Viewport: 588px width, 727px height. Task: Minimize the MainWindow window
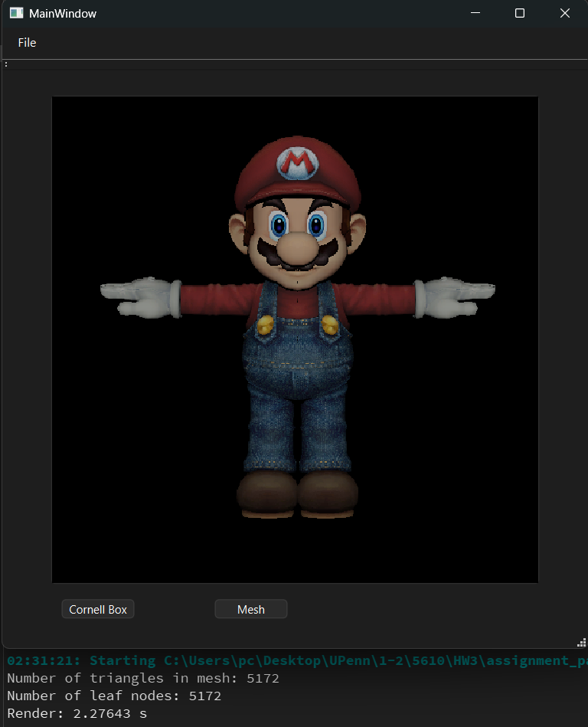coord(475,13)
